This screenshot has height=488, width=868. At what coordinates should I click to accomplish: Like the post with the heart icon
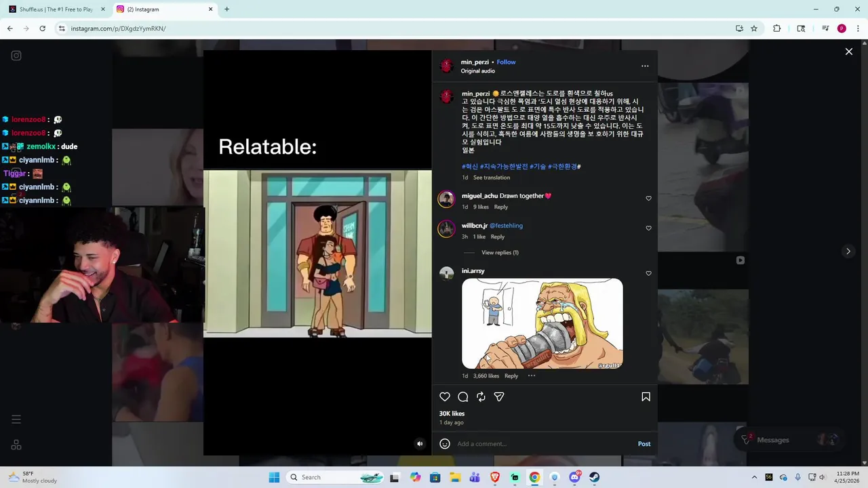click(445, 397)
